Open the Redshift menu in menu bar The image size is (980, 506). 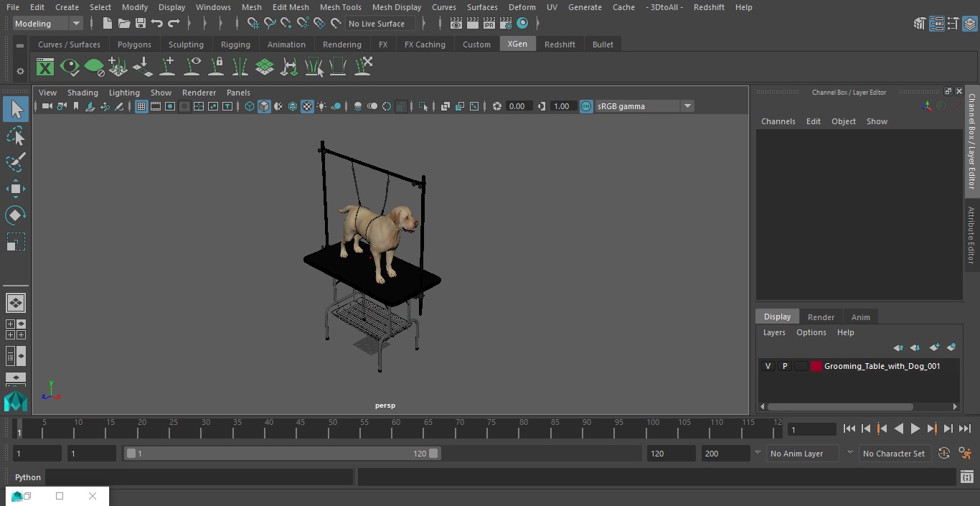point(709,7)
